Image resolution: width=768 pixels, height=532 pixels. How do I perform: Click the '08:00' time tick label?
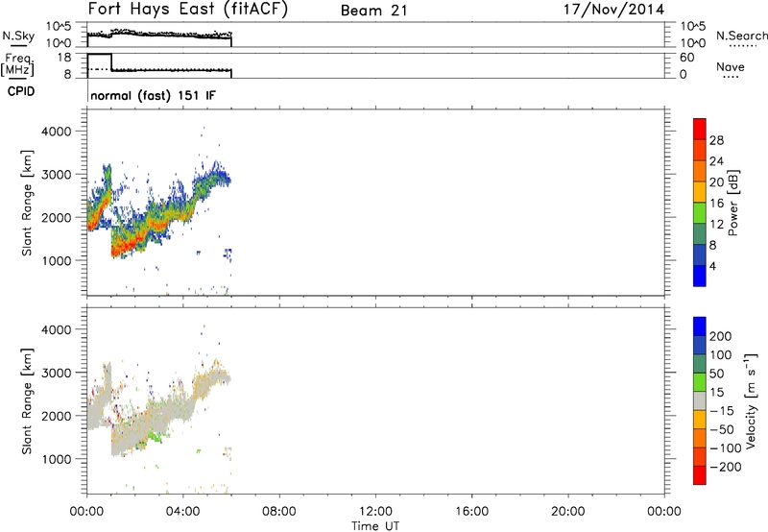coord(279,512)
